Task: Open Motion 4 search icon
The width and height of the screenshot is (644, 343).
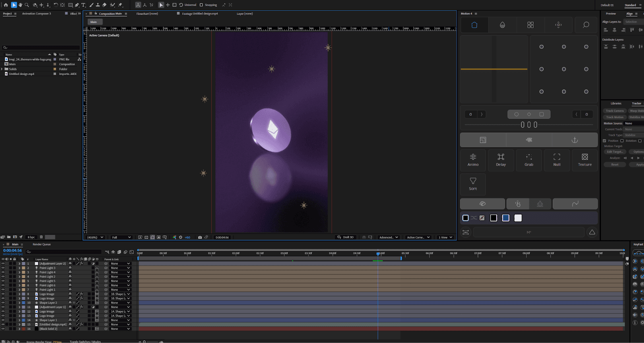Action: point(586,25)
